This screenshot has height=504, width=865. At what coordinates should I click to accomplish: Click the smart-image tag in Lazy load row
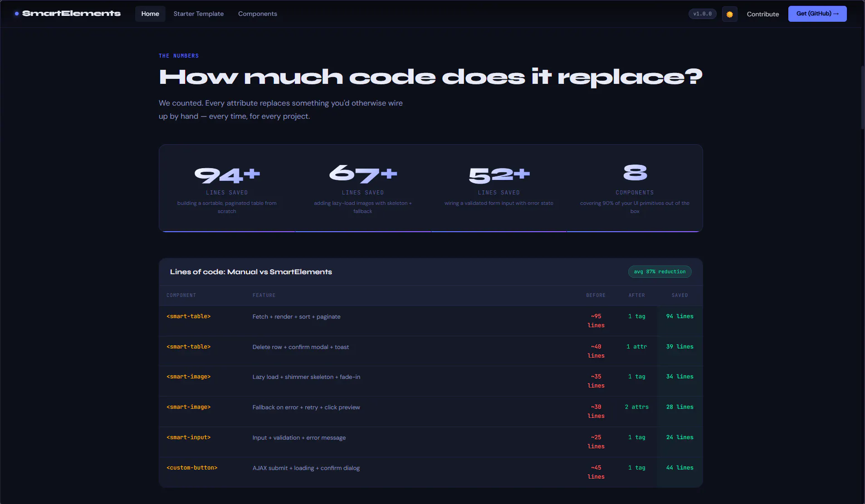(189, 377)
